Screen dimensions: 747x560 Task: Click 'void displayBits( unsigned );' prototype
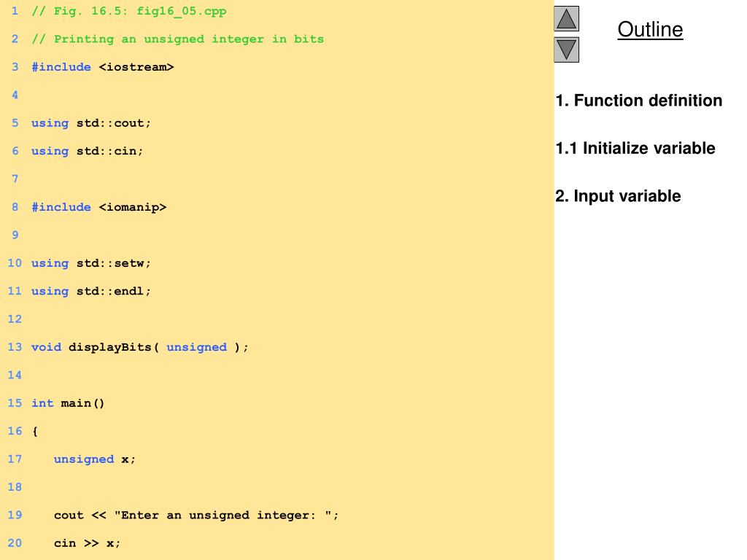tap(140, 347)
